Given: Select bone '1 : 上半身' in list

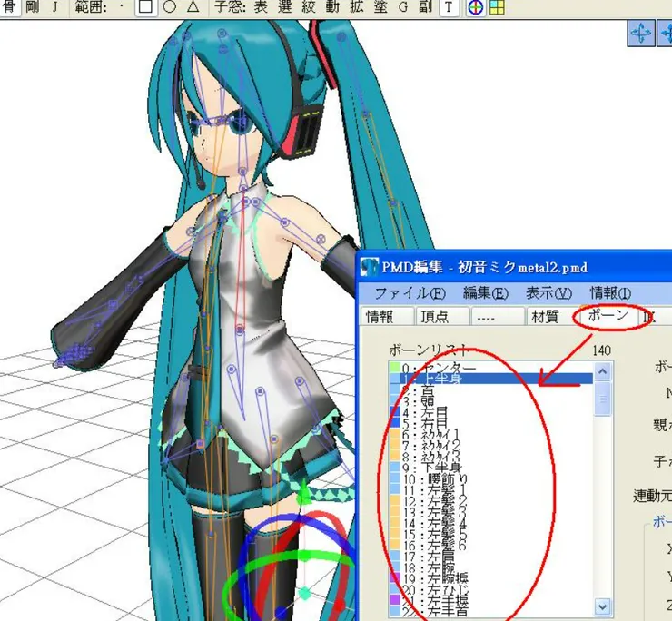Looking at the screenshot, I should (x=491, y=379).
